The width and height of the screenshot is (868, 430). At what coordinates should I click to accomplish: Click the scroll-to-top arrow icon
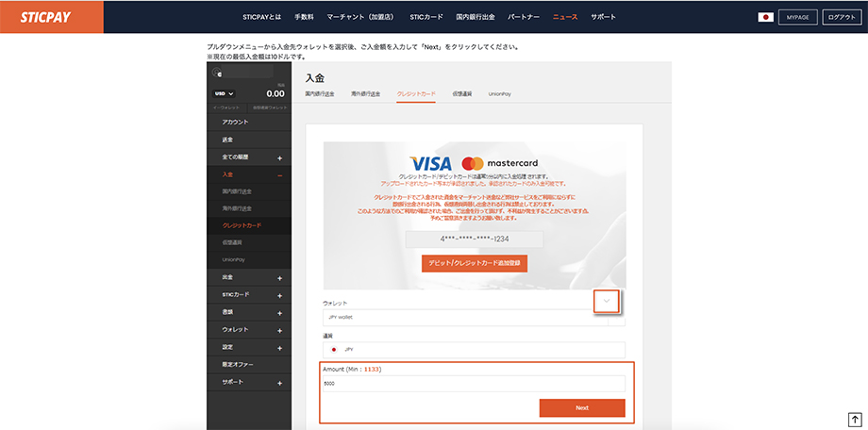[x=855, y=419]
